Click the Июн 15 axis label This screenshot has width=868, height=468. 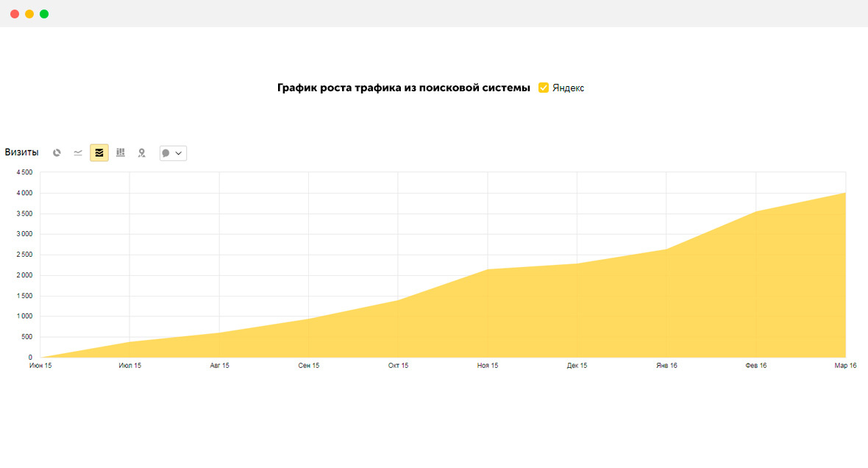pyautogui.click(x=40, y=366)
